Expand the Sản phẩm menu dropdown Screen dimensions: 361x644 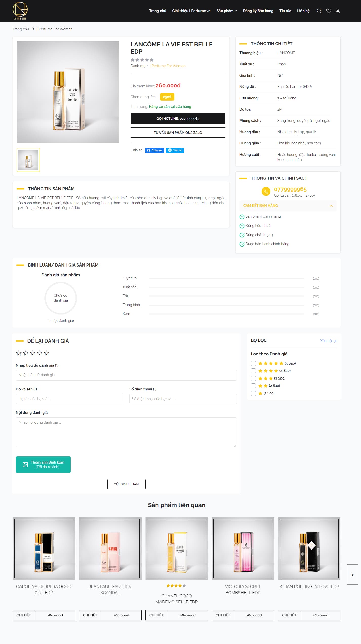click(x=227, y=11)
